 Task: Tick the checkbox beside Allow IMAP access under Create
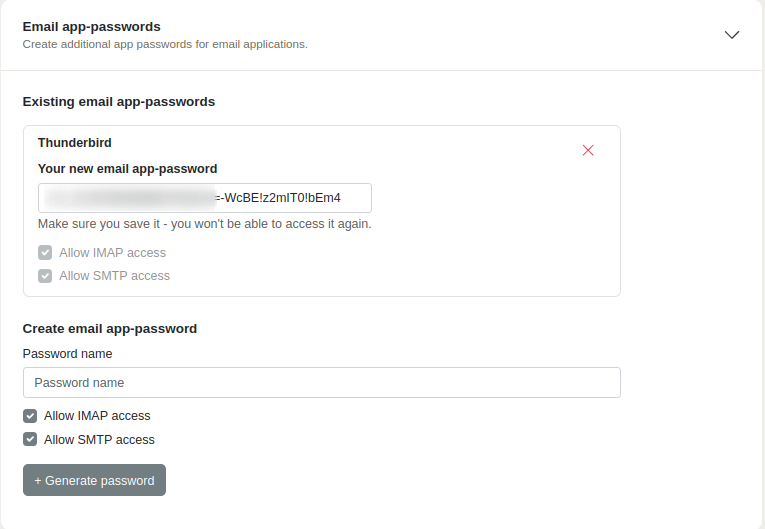30,416
